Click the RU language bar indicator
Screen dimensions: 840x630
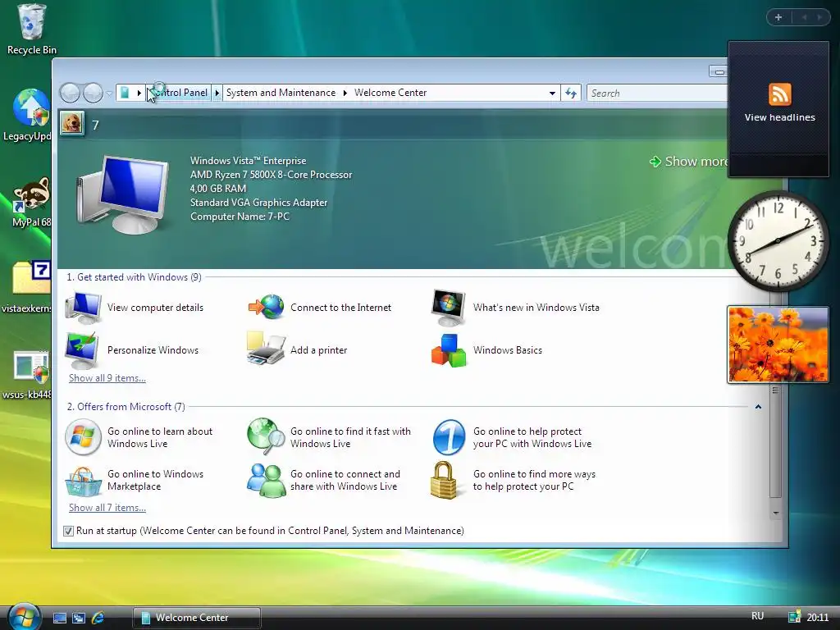tap(757, 616)
